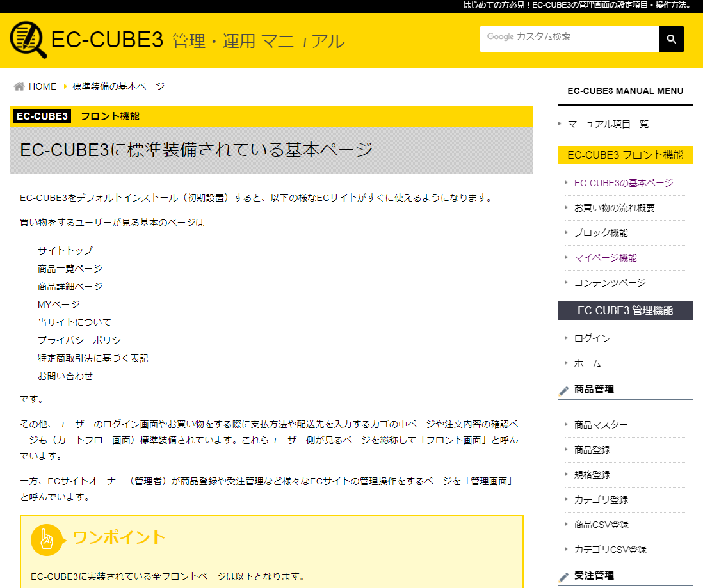
Task: Click the 特定商取引法に基づく表記 list item
Action: point(93,358)
